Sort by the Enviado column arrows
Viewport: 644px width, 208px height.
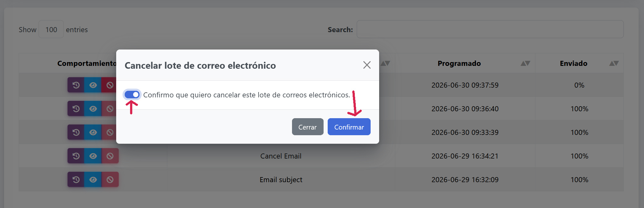pyautogui.click(x=614, y=63)
